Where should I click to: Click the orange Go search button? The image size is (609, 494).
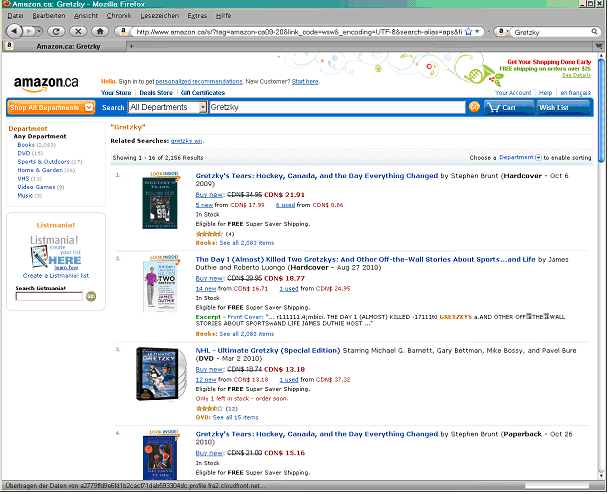[474, 107]
